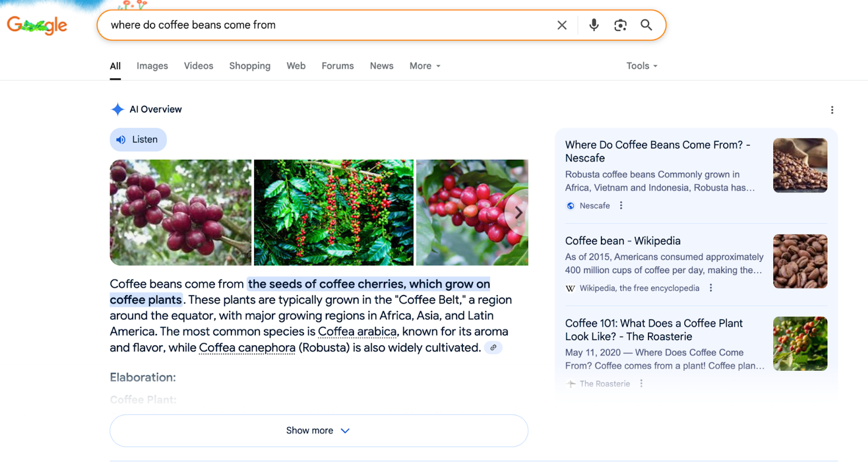Open three-dot menu beside Wikipedia, the free encyclopedia

click(x=711, y=288)
